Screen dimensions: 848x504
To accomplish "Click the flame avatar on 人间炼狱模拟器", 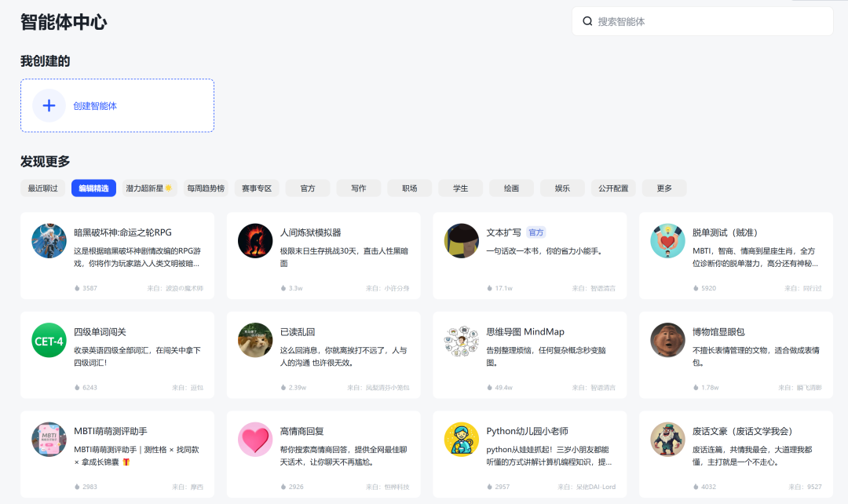I will pos(254,241).
